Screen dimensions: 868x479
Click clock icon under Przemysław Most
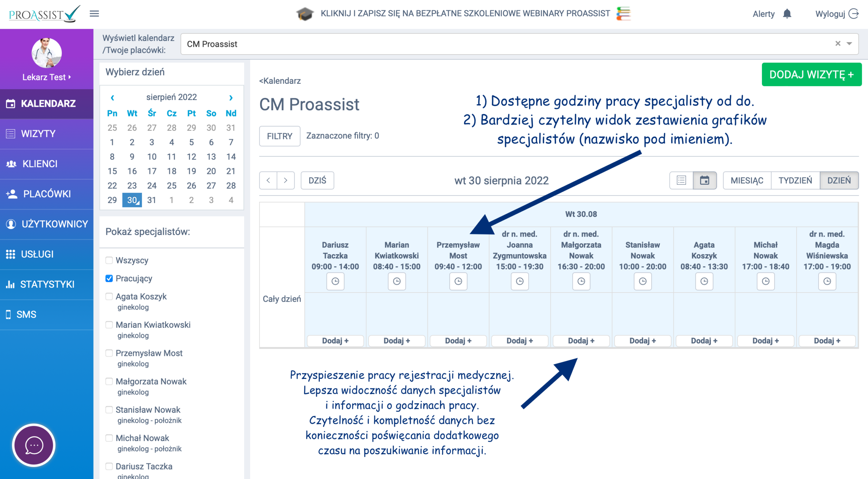[x=458, y=281]
